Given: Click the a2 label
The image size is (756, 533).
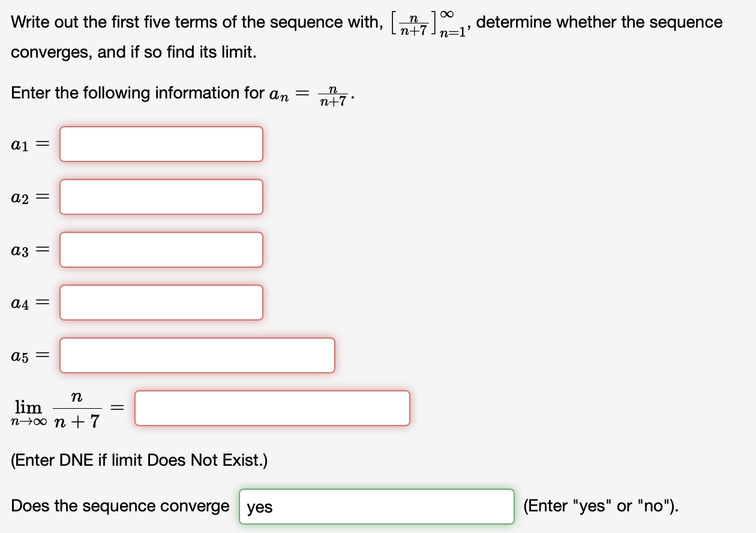Looking at the screenshot, I should [20, 197].
